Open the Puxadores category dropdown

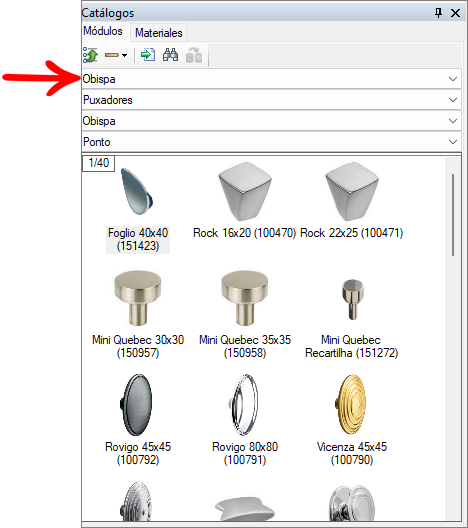[271, 100]
